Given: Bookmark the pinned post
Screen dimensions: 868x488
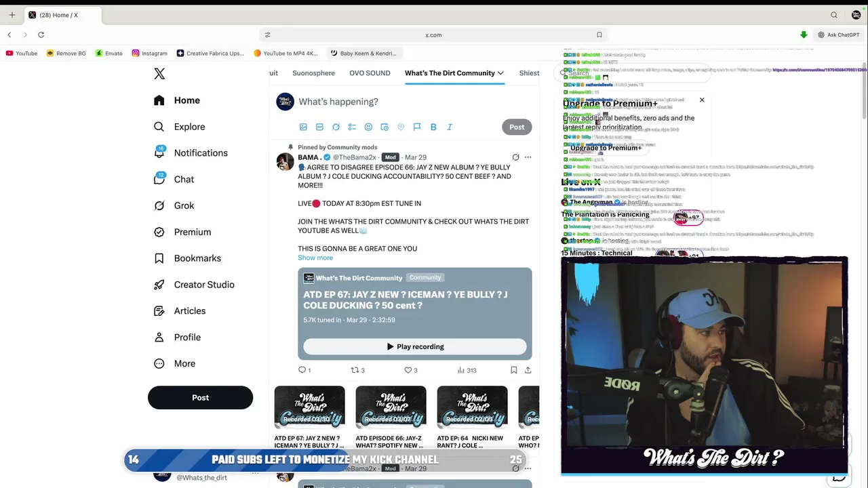Looking at the screenshot, I should pos(513,370).
